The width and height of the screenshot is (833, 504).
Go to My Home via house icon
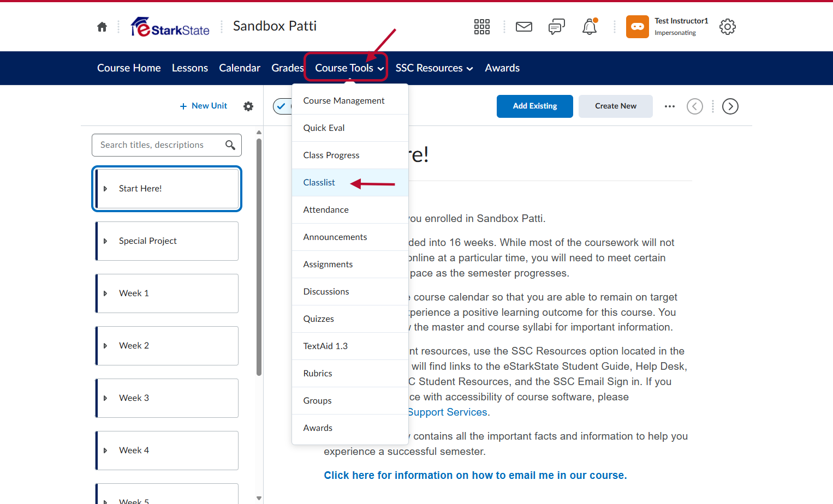(102, 27)
